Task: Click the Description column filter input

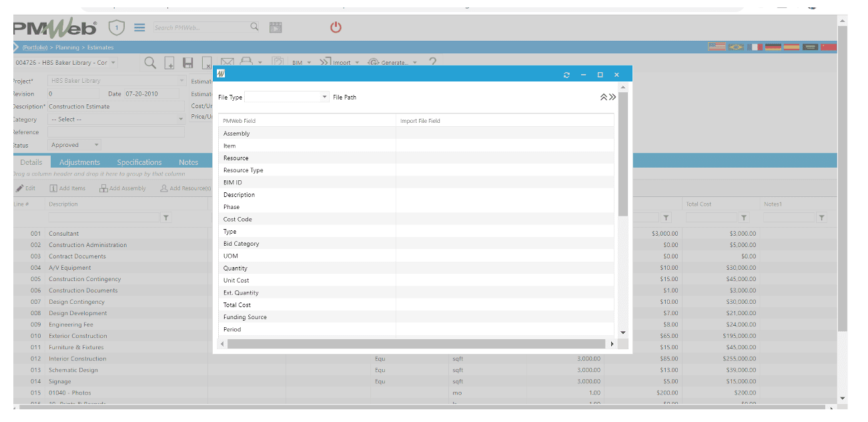Action: tap(103, 218)
